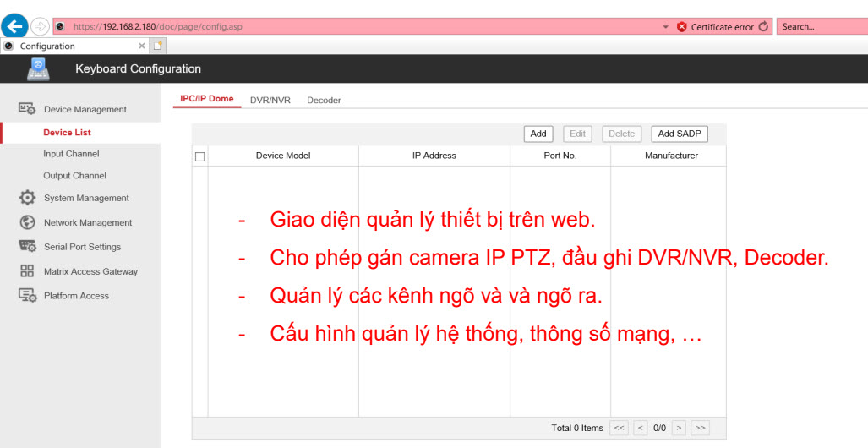Image resolution: width=868 pixels, height=448 pixels.
Task: Click the Device Management sidebar icon
Action: [x=27, y=109]
